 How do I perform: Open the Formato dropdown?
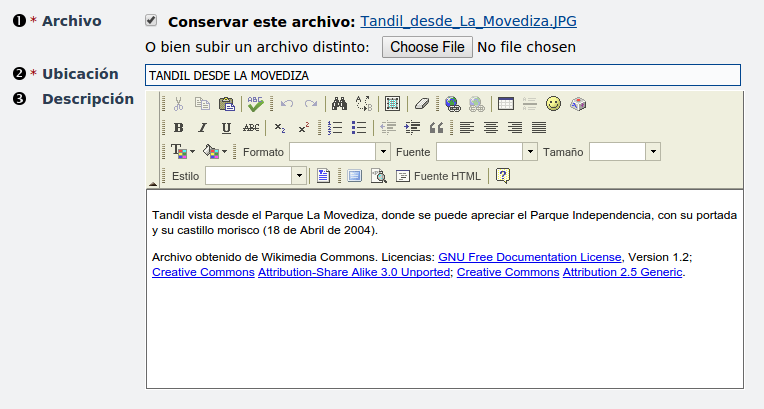(382, 152)
